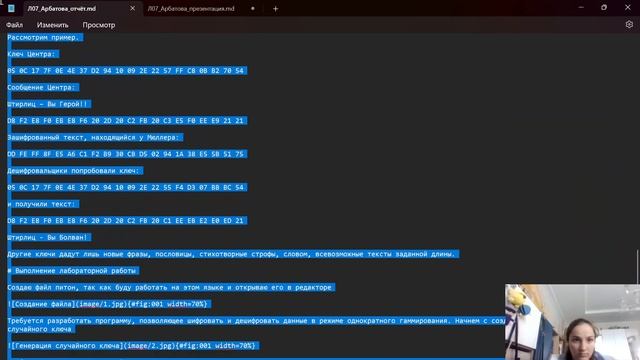Open the Notepad settings gear

click(x=629, y=24)
